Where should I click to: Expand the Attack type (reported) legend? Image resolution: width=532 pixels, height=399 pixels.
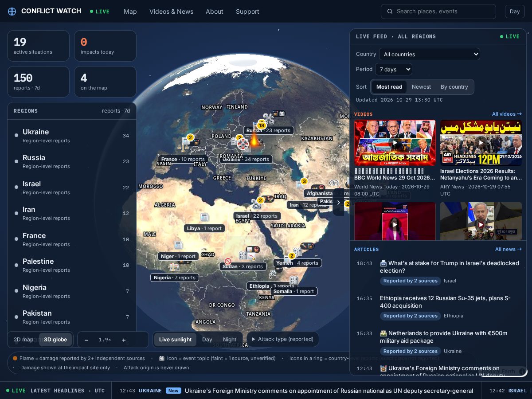click(x=283, y=339)
